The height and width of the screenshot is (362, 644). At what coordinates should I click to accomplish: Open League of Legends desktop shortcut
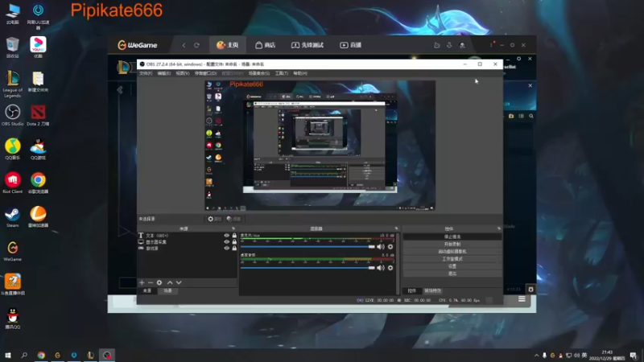[x=13, y=84]
